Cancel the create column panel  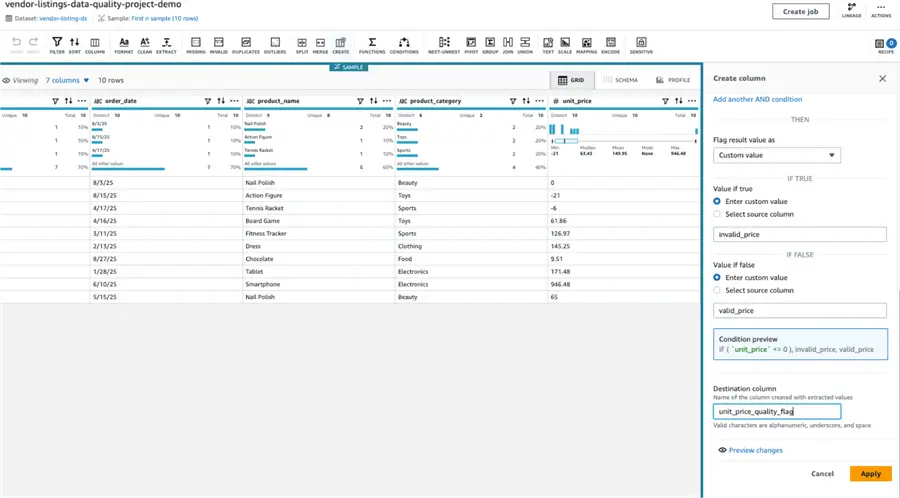[x=822, y=474]
